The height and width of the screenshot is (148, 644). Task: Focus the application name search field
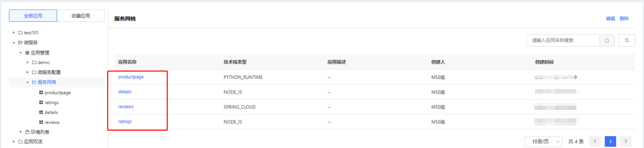563,41
